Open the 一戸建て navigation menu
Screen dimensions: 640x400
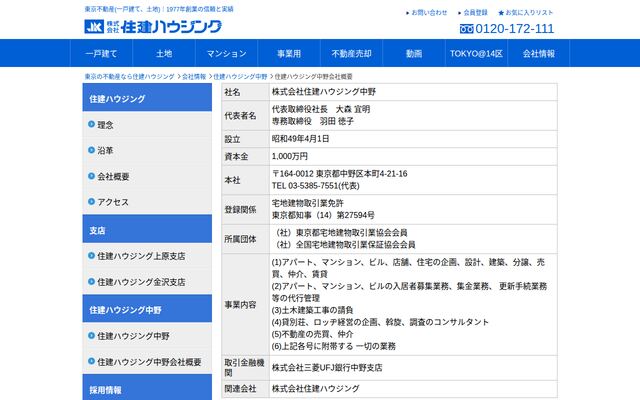point(101,53)
